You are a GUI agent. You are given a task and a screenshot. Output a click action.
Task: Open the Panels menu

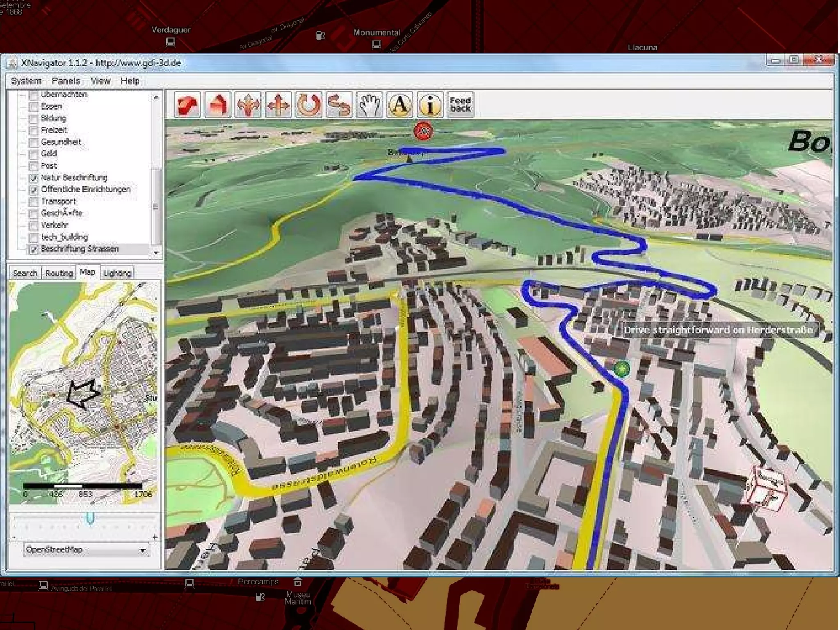66,81
